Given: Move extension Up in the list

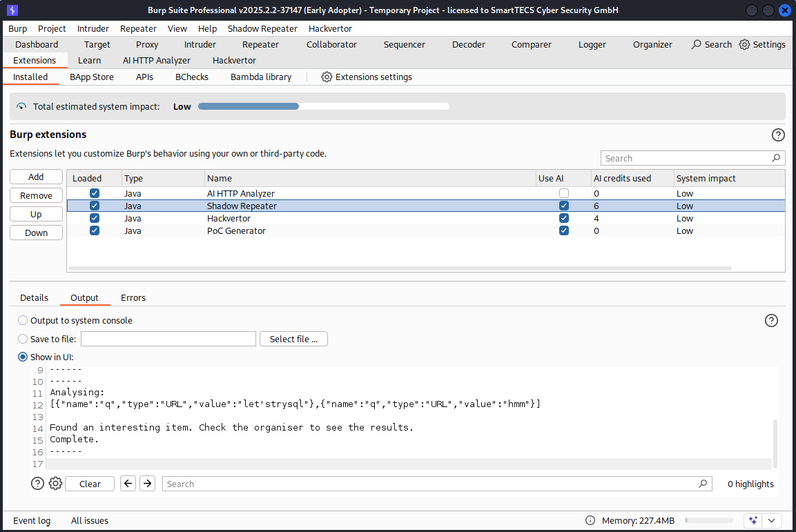Looking at the screenshot, I should click(36, 214).
